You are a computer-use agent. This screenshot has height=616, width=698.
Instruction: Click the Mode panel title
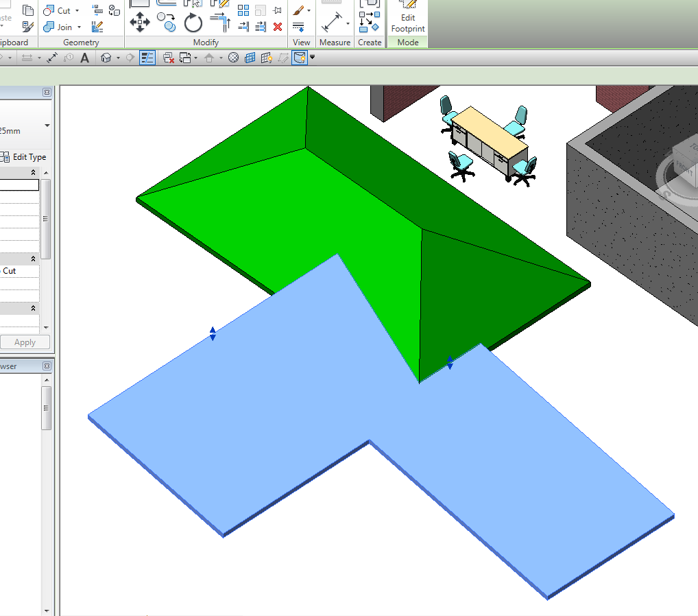click(408, 43)
